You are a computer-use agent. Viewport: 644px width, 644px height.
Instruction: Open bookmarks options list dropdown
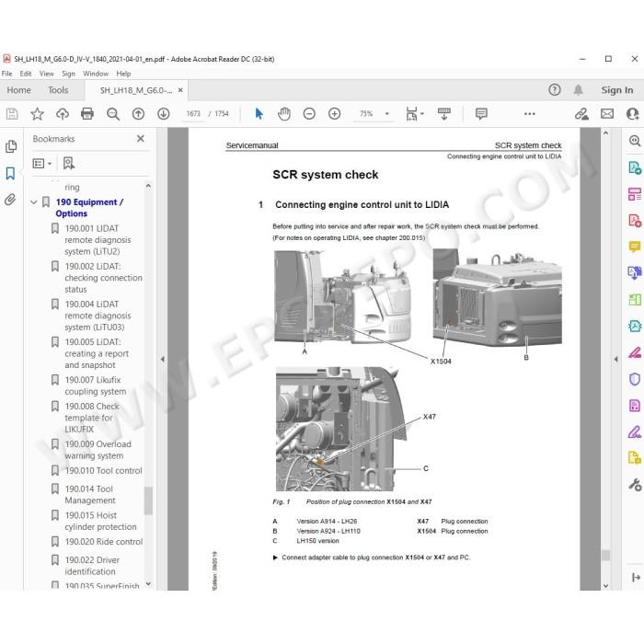[x=42, y=164]
